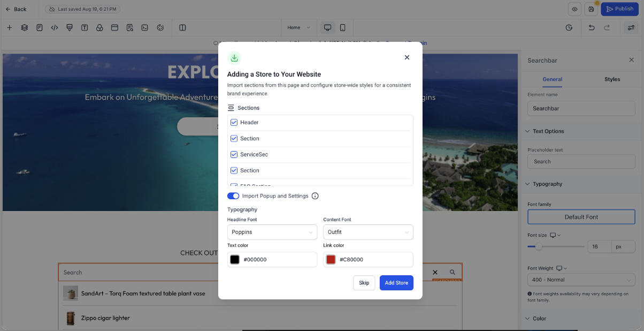Screen dimensions: 644x331
Task: Click the info icon beside Import Popup
Action: click(x=315, y=196)
